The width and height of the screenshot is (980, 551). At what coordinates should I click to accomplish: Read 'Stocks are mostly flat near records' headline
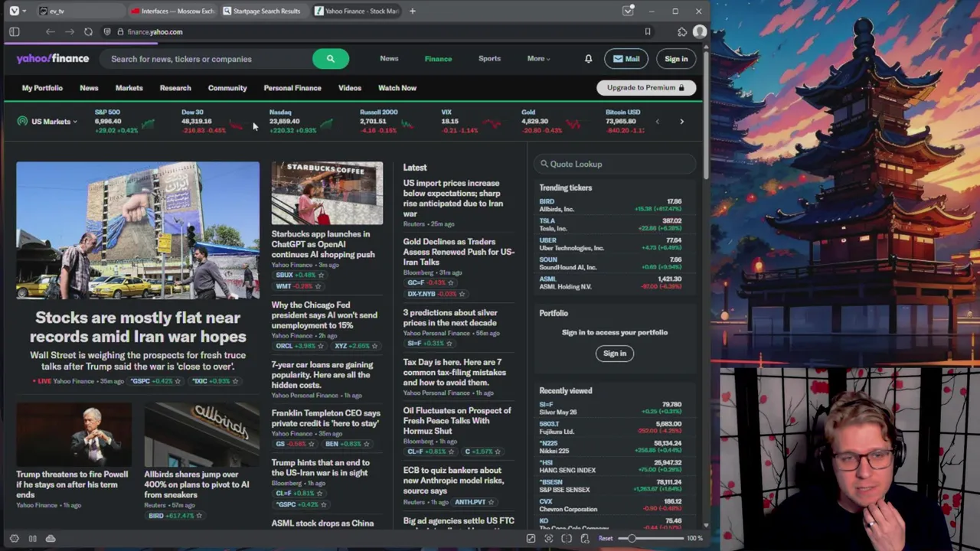[x=138, y=327]
